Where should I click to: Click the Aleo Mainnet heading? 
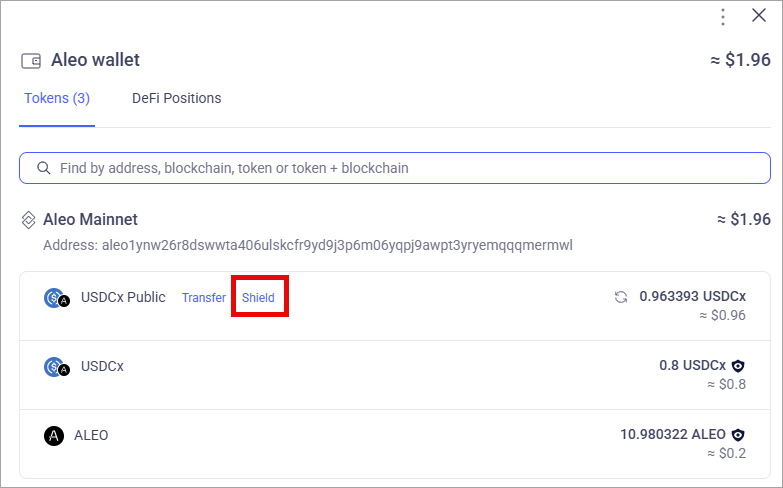[x=90, y=219]
